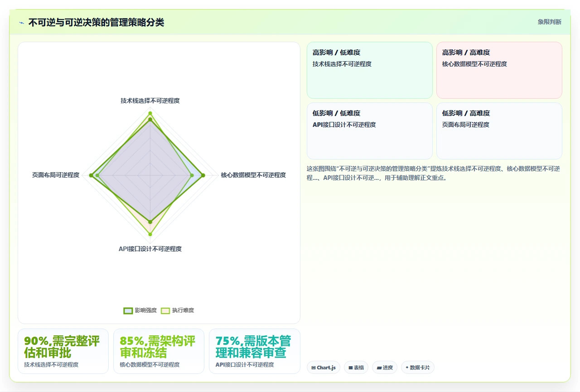Click the rightmost radar point near 核心数据模型

[x=203, y=175]
